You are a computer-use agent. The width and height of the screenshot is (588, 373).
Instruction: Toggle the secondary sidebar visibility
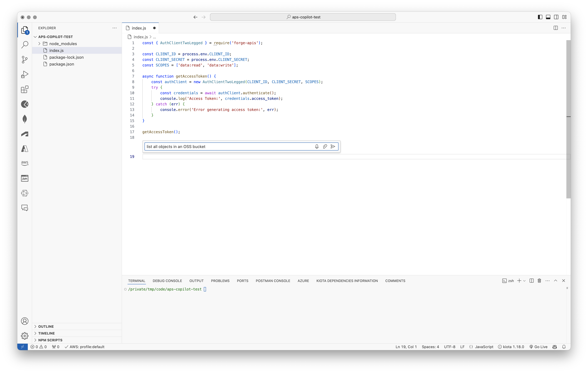click(556, 17)
